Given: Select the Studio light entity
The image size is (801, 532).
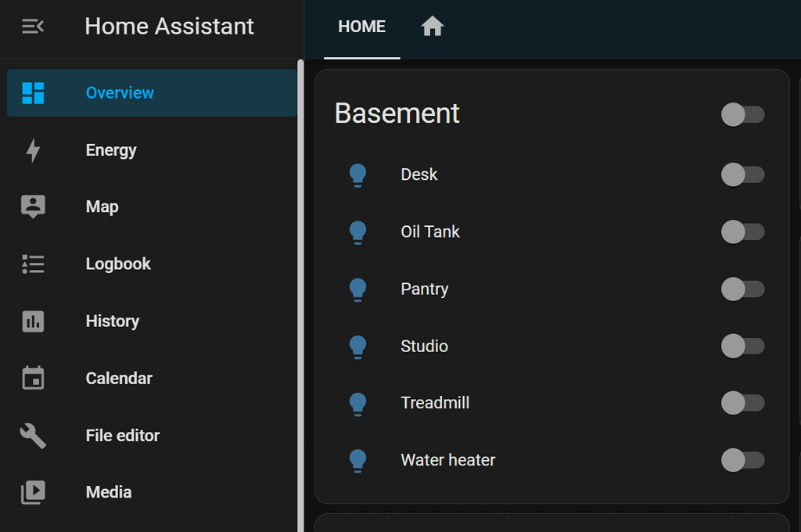Looking at the screenshot, I should [x=424, y=346].
